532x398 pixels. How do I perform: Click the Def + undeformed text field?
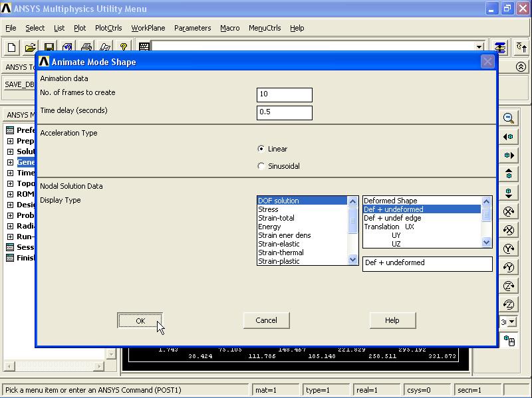pyautogui.click(x=428, y=263)
